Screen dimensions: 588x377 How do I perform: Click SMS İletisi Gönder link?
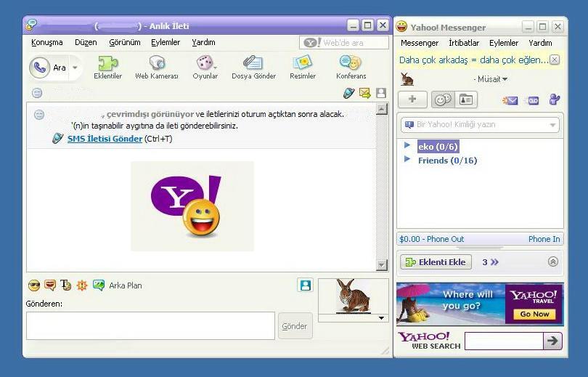105,139
